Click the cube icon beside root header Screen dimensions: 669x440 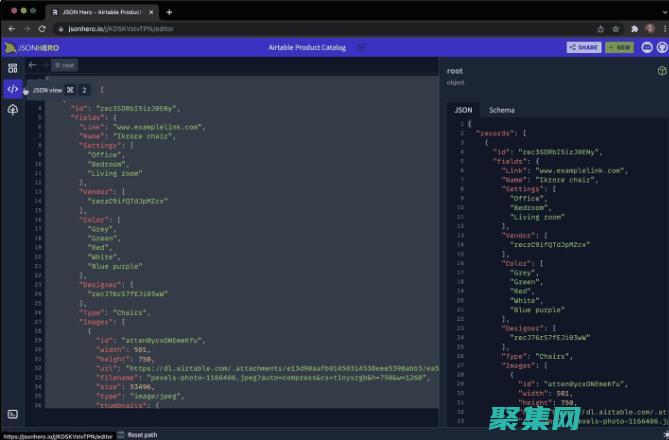tap(661, 71)
